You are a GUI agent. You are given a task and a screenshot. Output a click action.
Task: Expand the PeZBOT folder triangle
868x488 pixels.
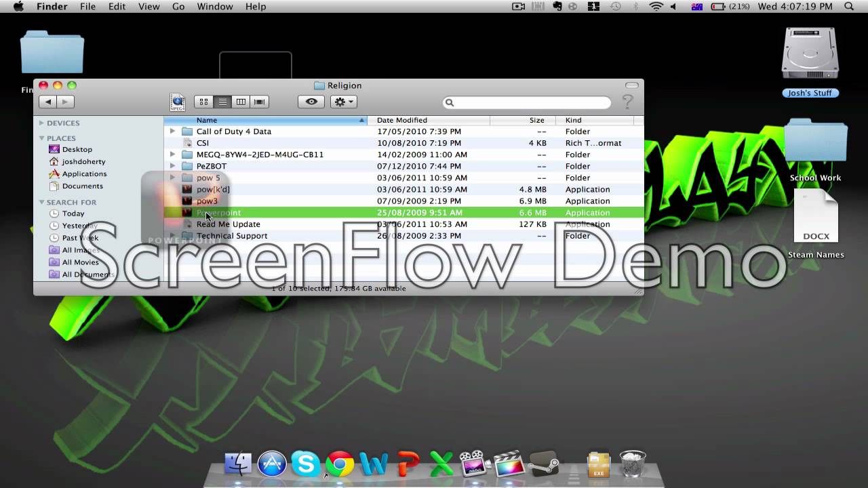point(172,166)
